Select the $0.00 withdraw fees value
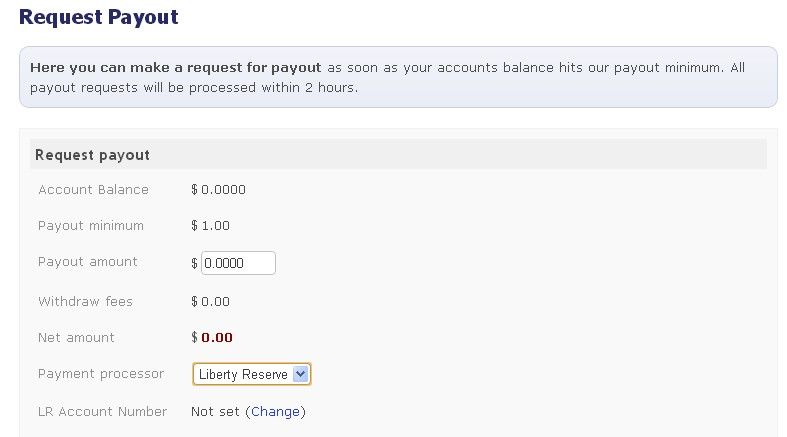Image resolution: width=787 pixels, height=437 pixels. click(210, 302)
